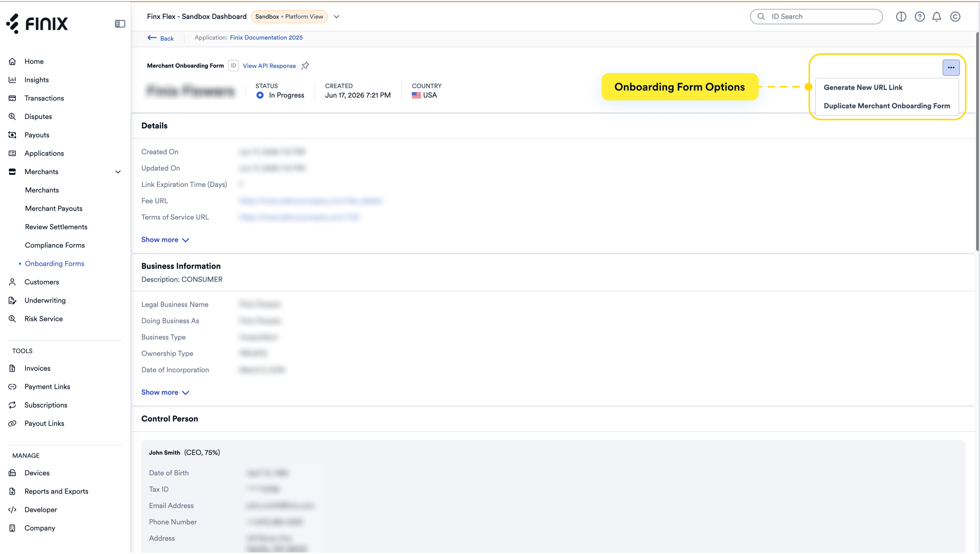This screenshot has height=554, width=980.
Task: Click the Devices terminal icon
Action: pos(12,473)
